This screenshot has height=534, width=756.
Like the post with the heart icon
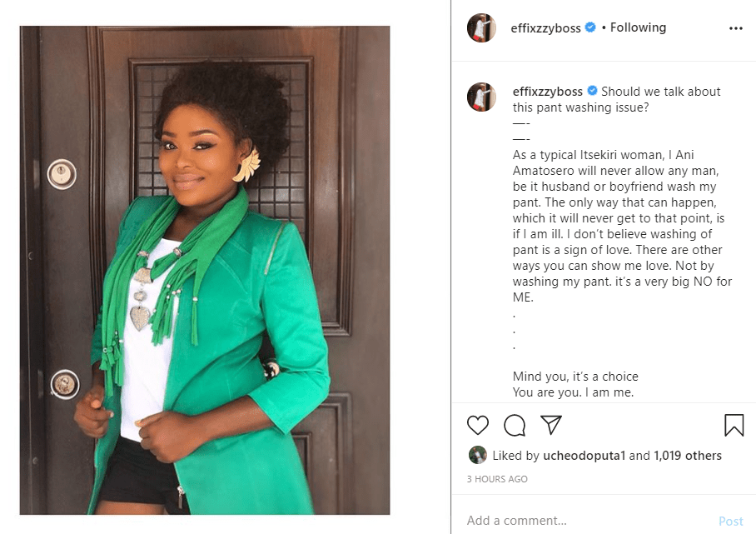[478, 426]
